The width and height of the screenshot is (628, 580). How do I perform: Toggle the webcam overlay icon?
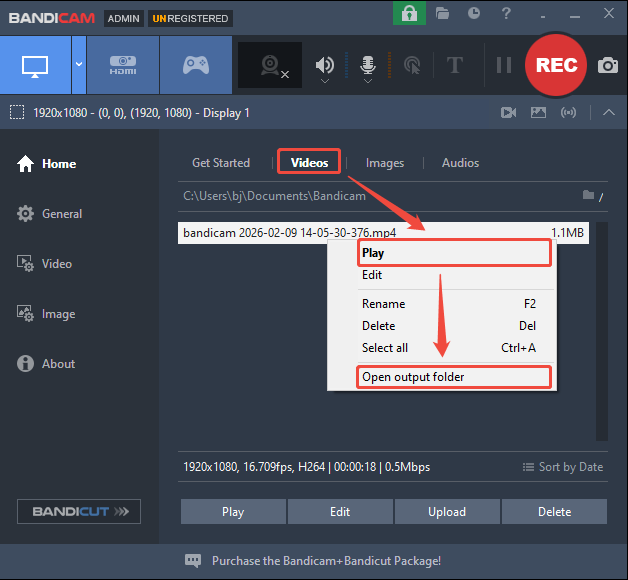pyautogui.click(x=270, y=65)
